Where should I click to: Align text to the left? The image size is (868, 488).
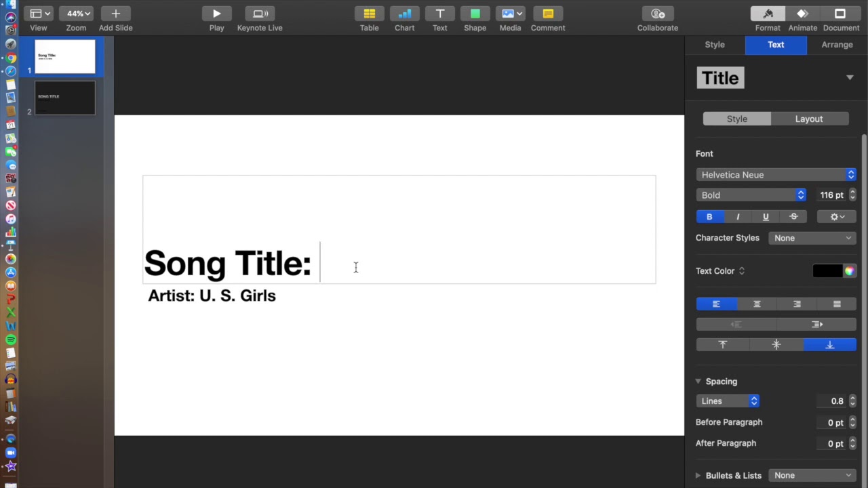click(716, 304)
